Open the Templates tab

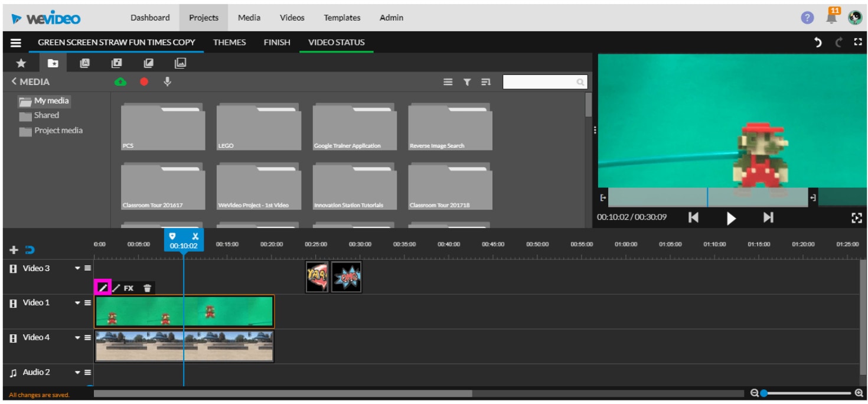tap(342, 18)
